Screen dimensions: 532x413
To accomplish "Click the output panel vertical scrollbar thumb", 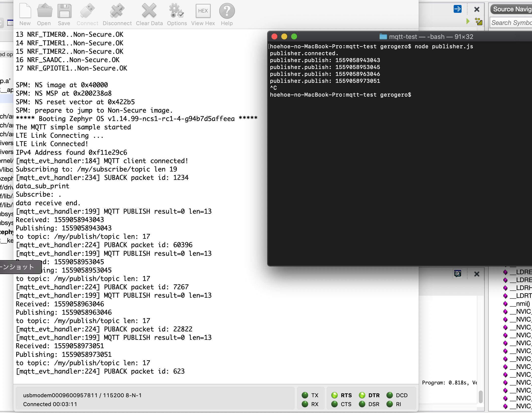I will pyautogui.click(x=481, y=396).
